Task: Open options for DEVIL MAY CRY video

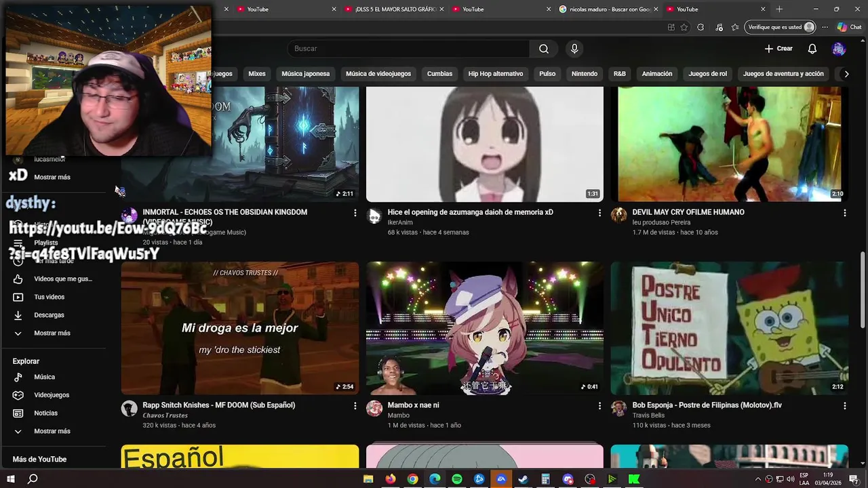Action: coord(844,213)
